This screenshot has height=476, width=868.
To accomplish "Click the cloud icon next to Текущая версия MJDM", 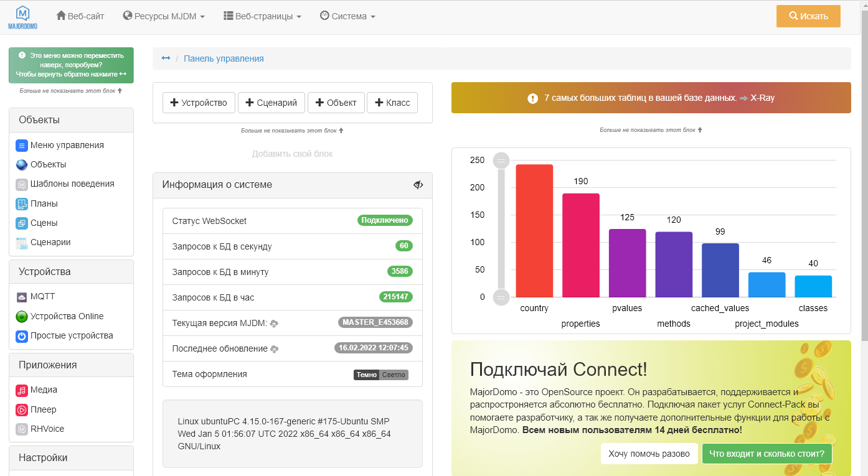I will pyautogui.click(x=274, y=324).
